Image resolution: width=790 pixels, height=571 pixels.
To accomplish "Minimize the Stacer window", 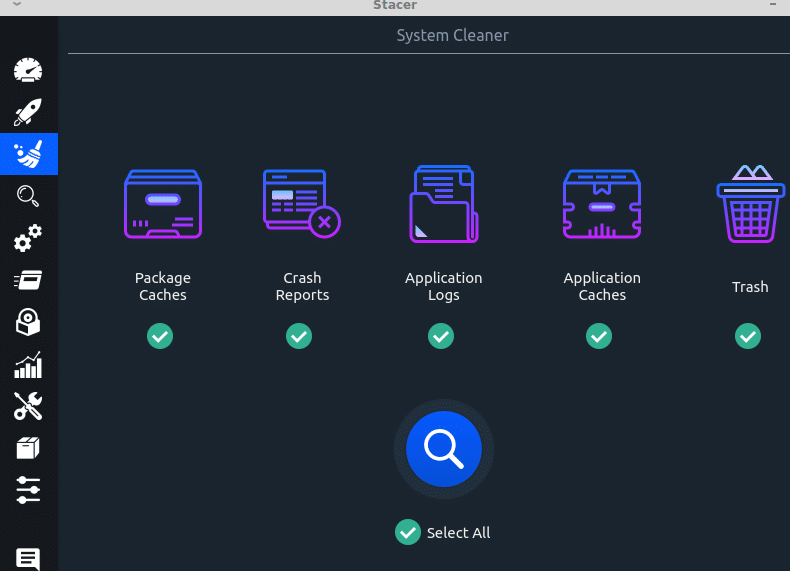I will (773, 4).
